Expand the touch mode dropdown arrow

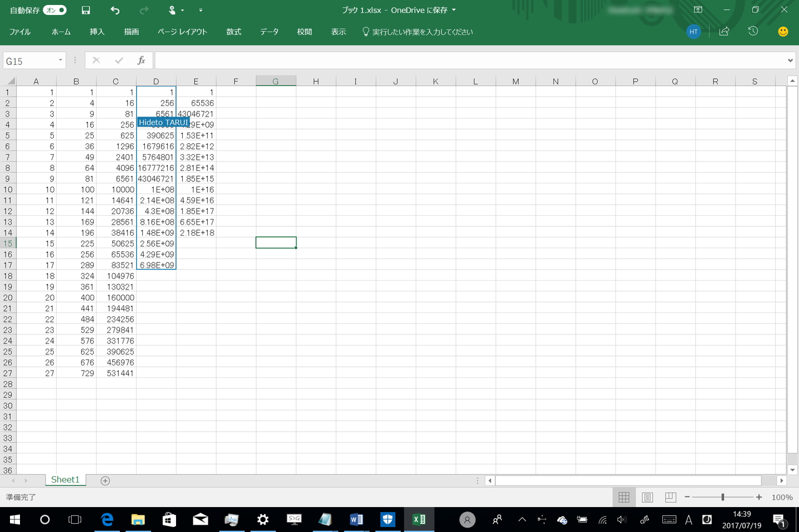tap(182, 10)
